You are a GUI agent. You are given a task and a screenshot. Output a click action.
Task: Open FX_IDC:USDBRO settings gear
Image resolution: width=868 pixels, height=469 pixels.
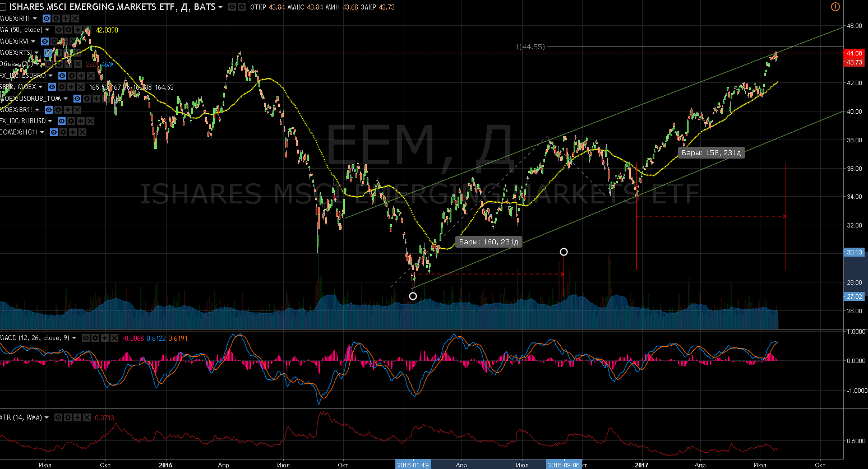pyautogui.click(x=72, y=76)
